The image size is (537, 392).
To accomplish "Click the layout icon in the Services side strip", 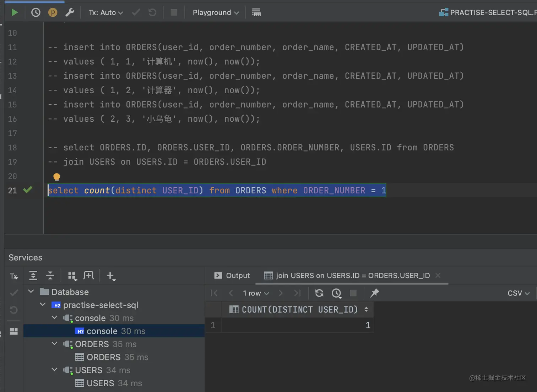I will [x=14, y=331].
